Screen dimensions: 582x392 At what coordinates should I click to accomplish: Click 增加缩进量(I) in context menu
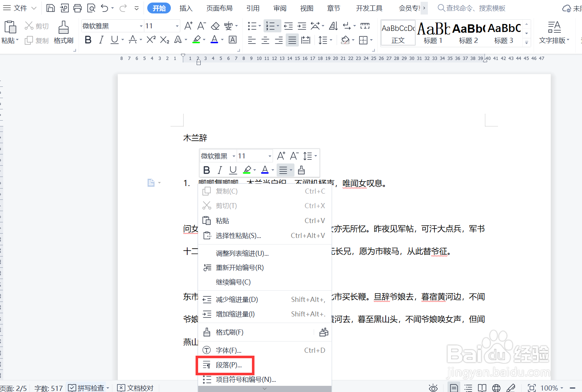[265, 314]
